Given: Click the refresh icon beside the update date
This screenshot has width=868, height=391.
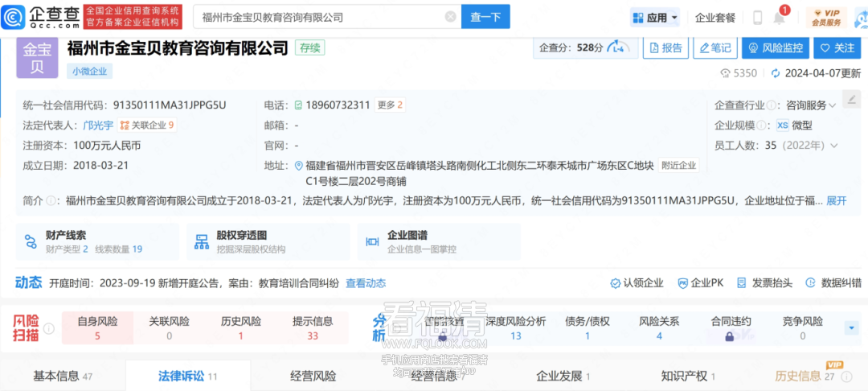Looking at the screenshot, I should (775, 73).
